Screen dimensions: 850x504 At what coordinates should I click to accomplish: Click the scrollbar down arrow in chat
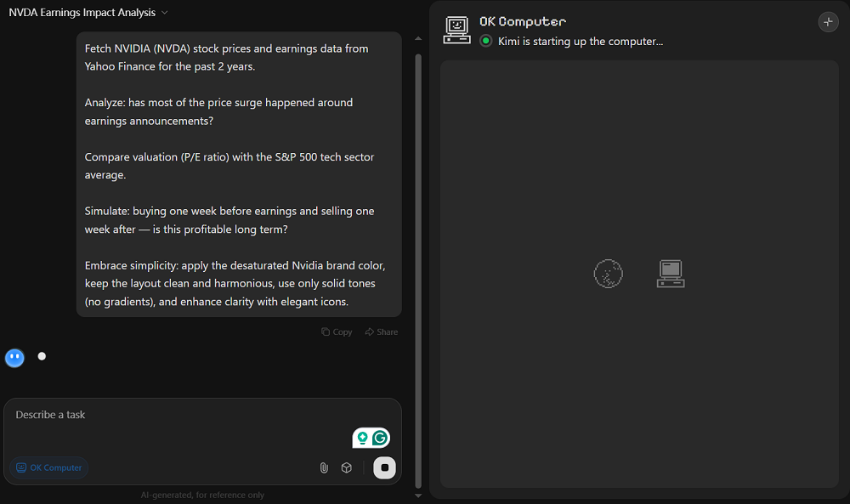pos(417,495)
